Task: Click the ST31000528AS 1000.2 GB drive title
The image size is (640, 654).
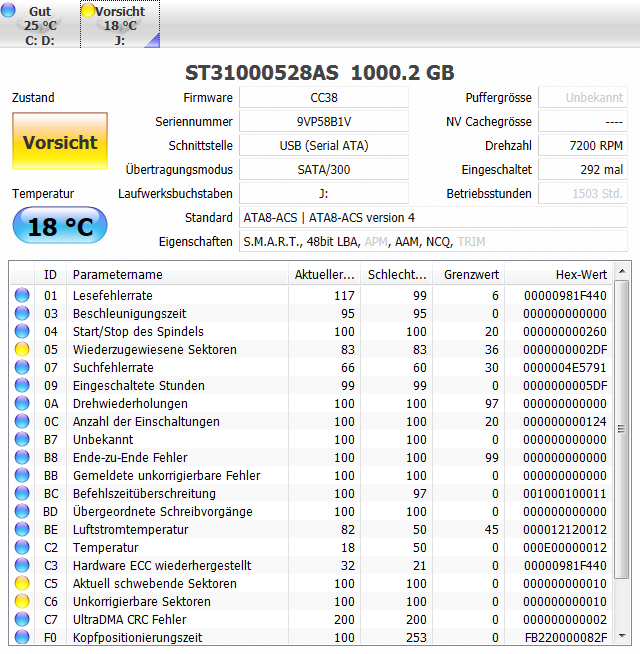Action: [x=320, y=73]
